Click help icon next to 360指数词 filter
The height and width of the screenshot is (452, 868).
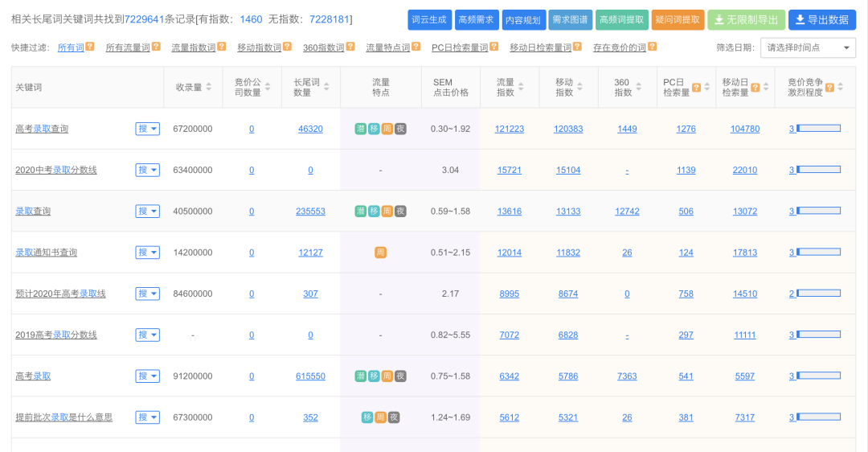350,47
